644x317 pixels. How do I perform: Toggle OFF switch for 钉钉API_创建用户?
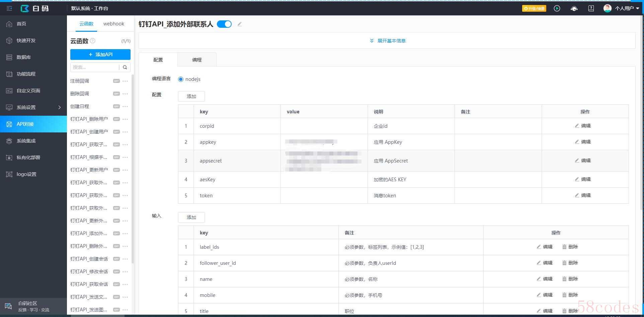(116, 132)
